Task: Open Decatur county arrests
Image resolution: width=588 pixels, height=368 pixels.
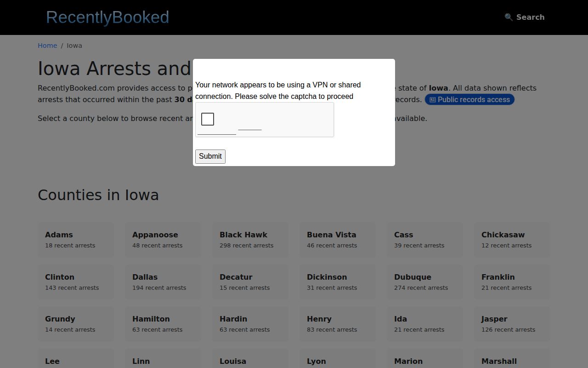Action: 250,282
